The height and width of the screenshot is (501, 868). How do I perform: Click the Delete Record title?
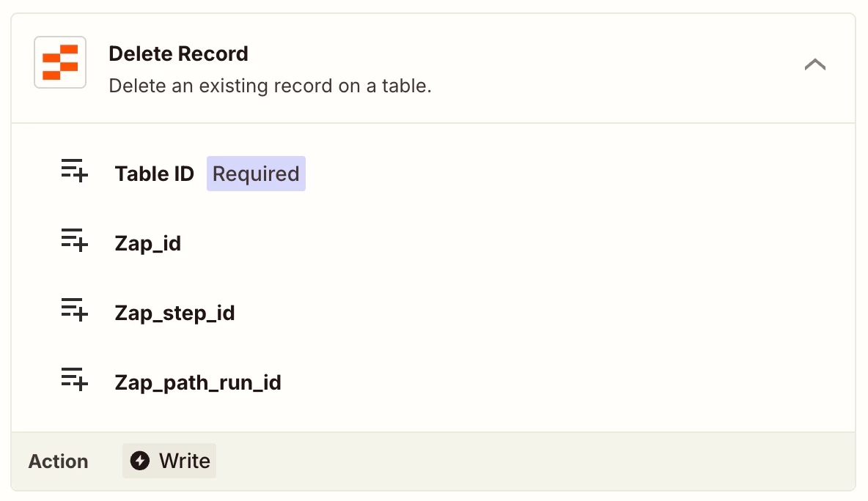[178, 53]
